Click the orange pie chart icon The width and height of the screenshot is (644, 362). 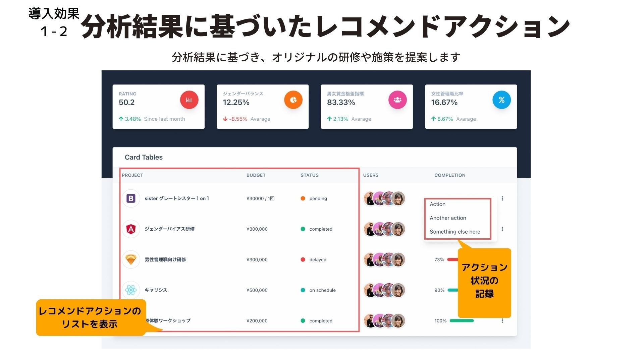click(x=293, y=100)
